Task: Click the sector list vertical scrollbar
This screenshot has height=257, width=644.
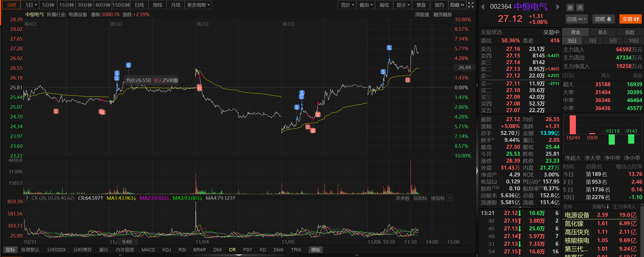Action: pyautogui.click(x=642, y=230)
